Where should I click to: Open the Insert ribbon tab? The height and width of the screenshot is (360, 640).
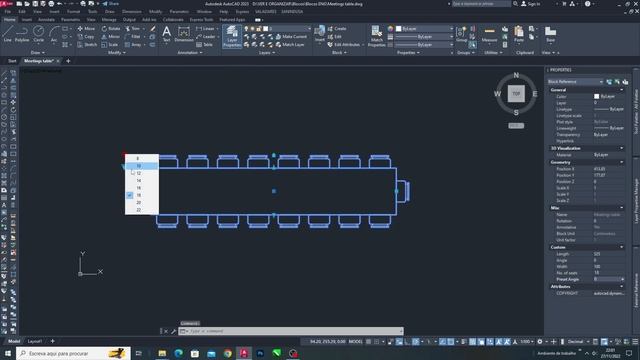27,20
